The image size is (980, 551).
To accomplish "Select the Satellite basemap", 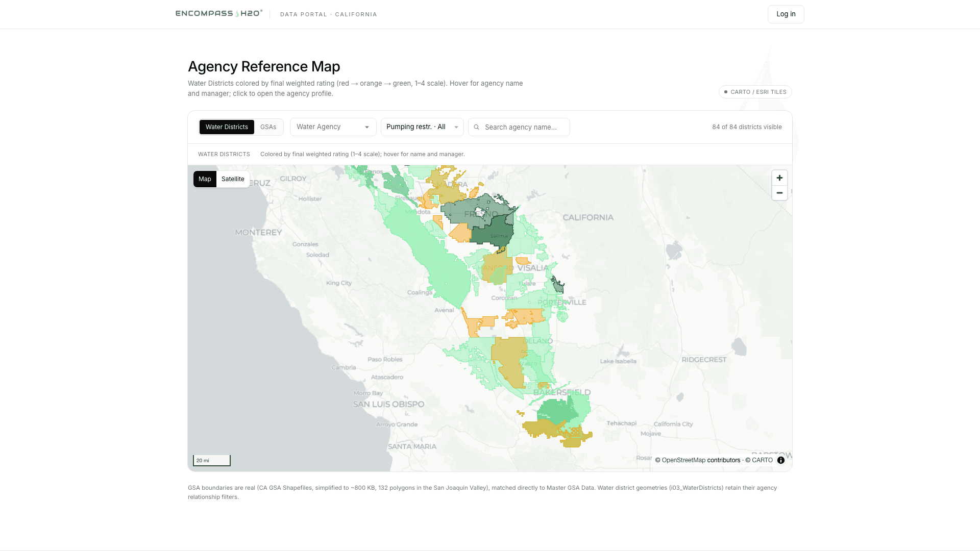I will point(233,179).
